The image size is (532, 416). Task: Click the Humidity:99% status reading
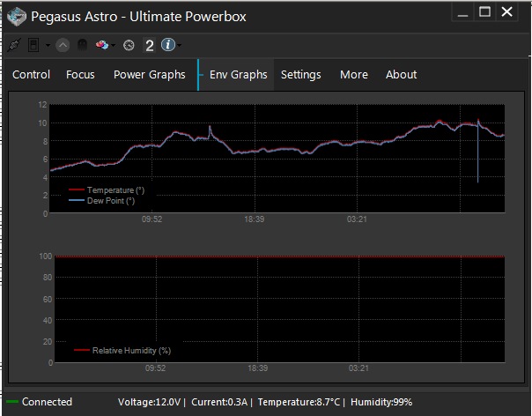381,402
